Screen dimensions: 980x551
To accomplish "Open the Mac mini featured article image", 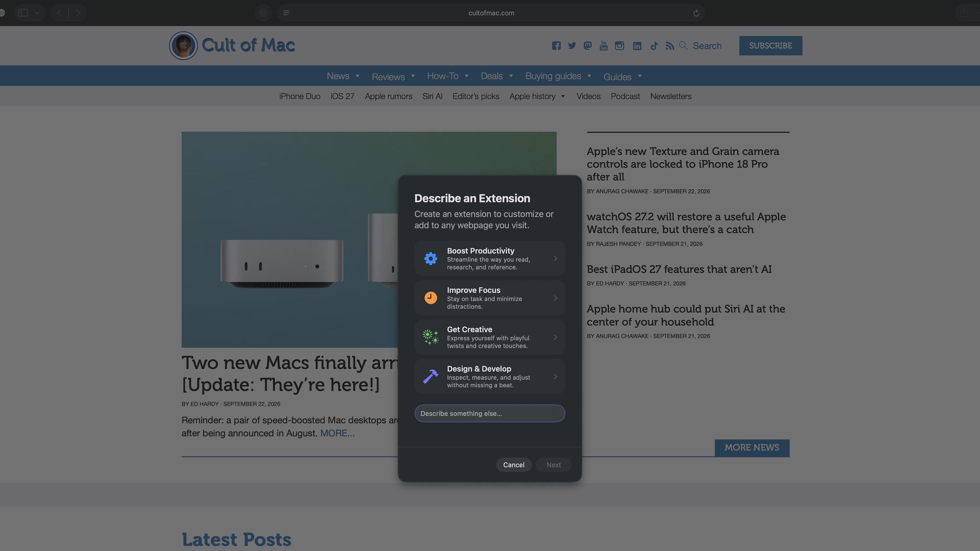I will [289, 240].
